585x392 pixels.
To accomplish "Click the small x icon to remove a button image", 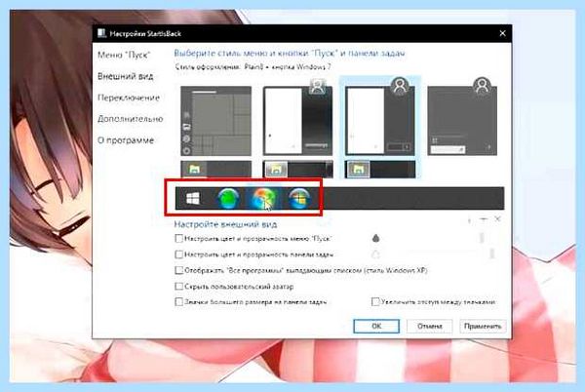I will (497, 219).
